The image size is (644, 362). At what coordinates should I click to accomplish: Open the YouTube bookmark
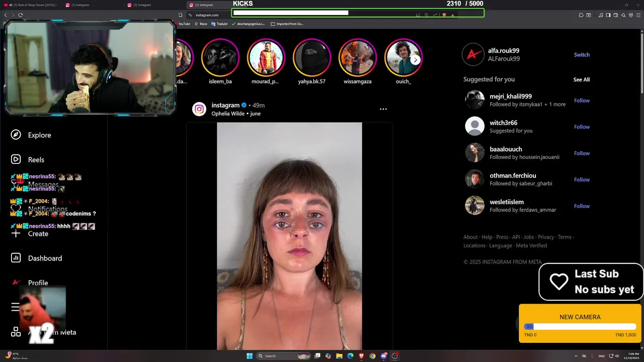point(182,24)
